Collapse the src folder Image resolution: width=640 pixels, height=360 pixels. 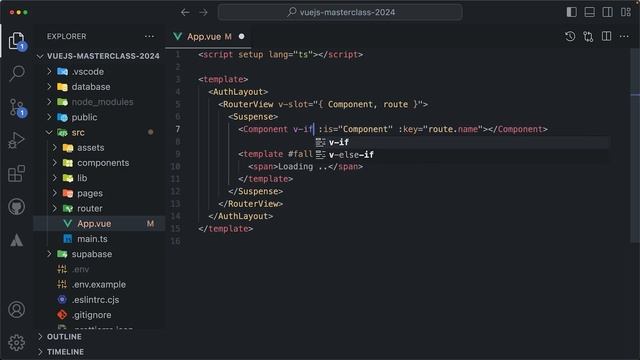tap(99, 132)
